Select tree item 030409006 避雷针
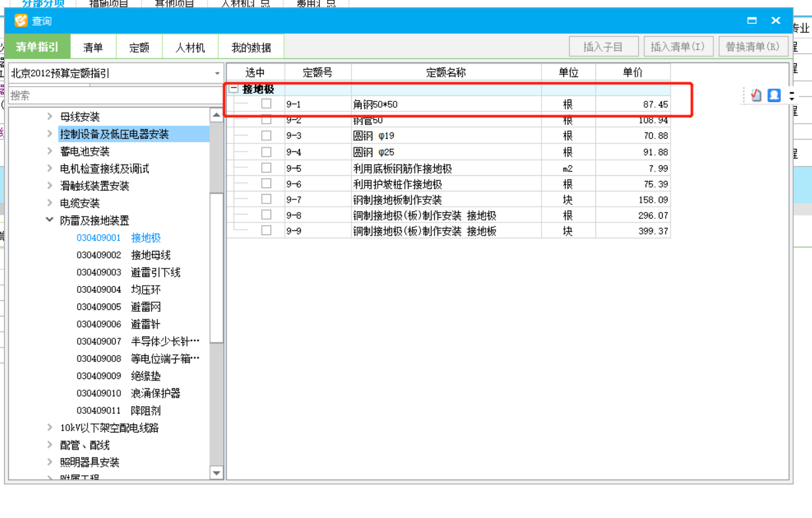Image resolution: width=812 pixels, height=518 pixels. pyautogui.click(x=118, y=324)
